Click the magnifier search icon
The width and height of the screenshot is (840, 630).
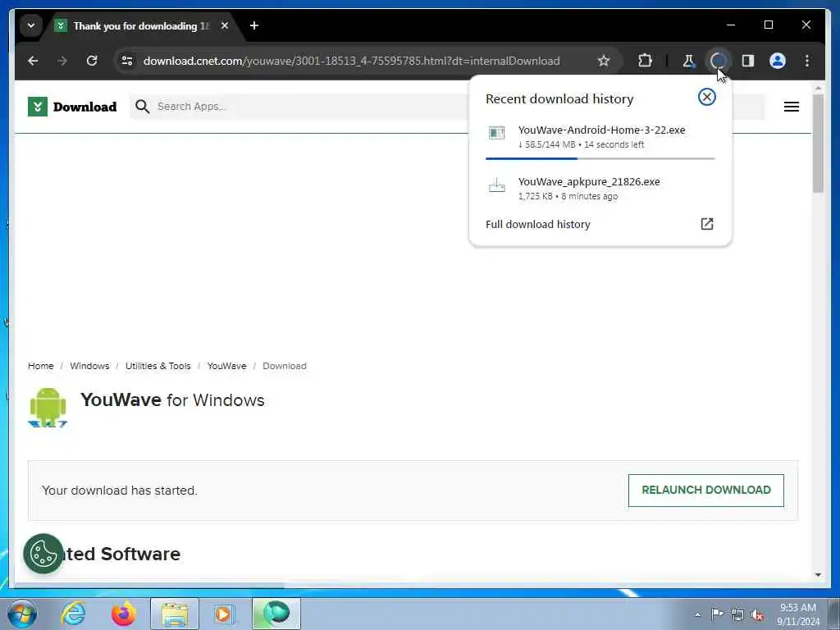coord(142,107)
